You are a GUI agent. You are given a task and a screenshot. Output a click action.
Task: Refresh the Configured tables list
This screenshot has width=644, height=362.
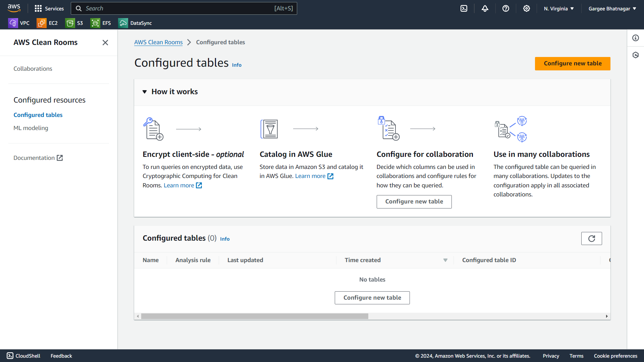(x=591, y=238)
